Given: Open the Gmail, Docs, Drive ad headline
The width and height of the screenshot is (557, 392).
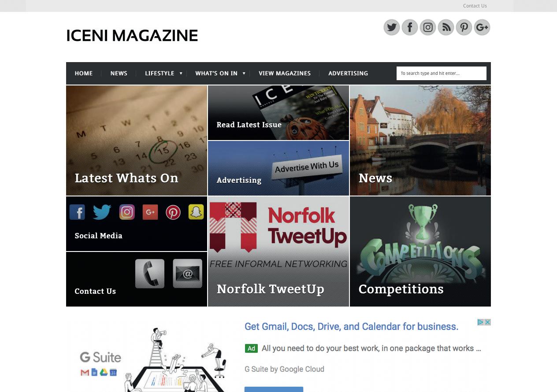Looking at the screenshot, I should (x=351, y=326).
